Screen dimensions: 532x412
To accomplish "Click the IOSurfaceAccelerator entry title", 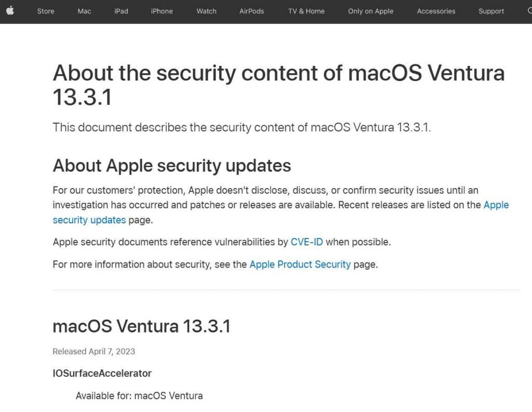I will coord(102,374).
